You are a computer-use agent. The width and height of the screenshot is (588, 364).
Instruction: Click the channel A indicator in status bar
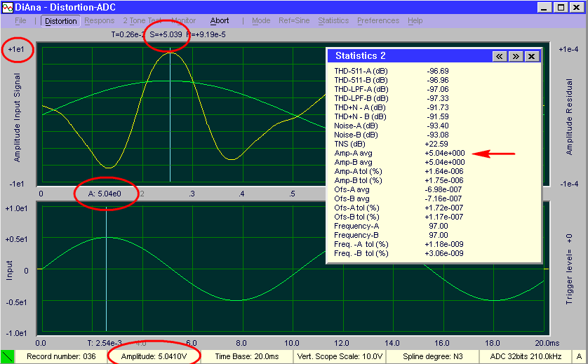[579, 356]
